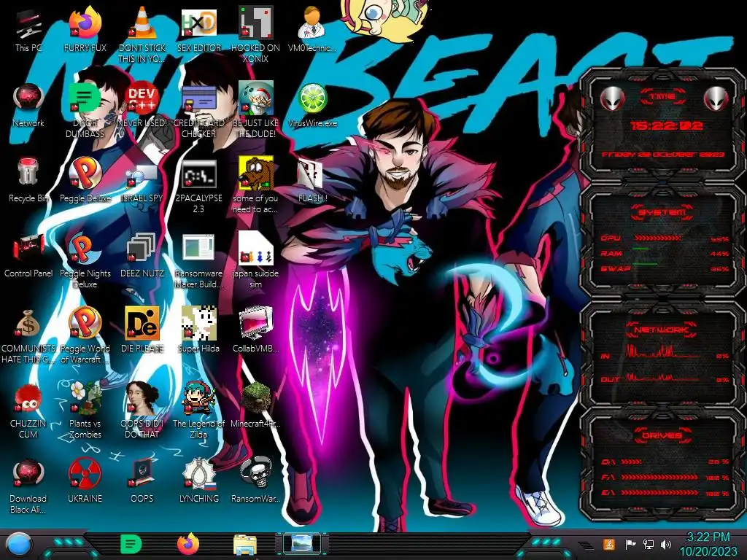747x560 pixels.
Task: Click the F:\ drive usage bar
Action: [659, 477]
